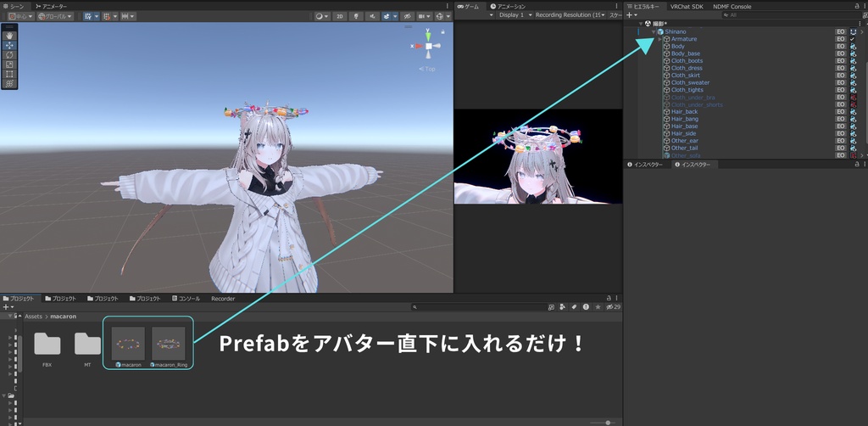868x426 pixels.
Task: Click the snap increment icon
Action: pyautogui.click(x=125, y=16)
